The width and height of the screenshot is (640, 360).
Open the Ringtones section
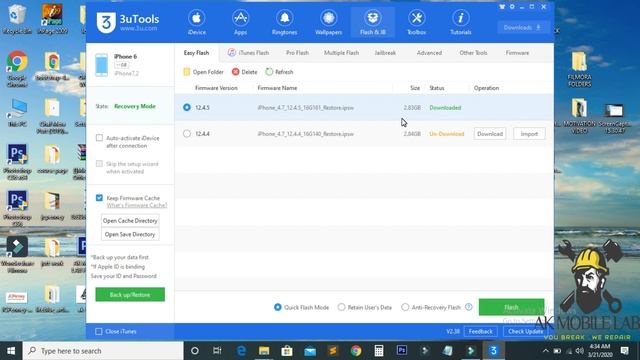[x=284, y=22]
